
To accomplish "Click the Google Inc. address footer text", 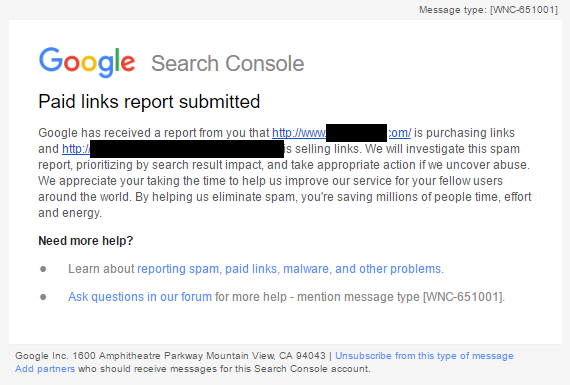I will 170,356.
